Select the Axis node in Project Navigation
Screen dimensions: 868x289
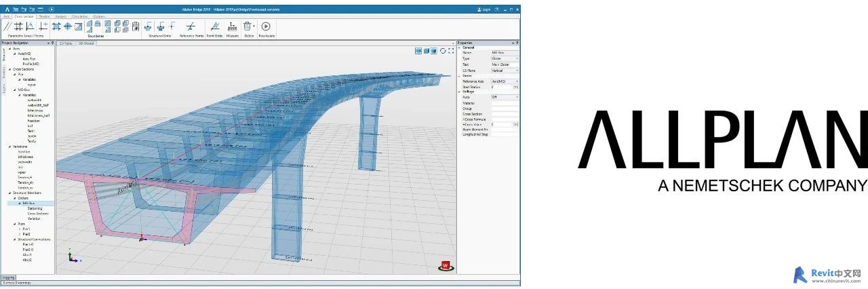(16, 49)
